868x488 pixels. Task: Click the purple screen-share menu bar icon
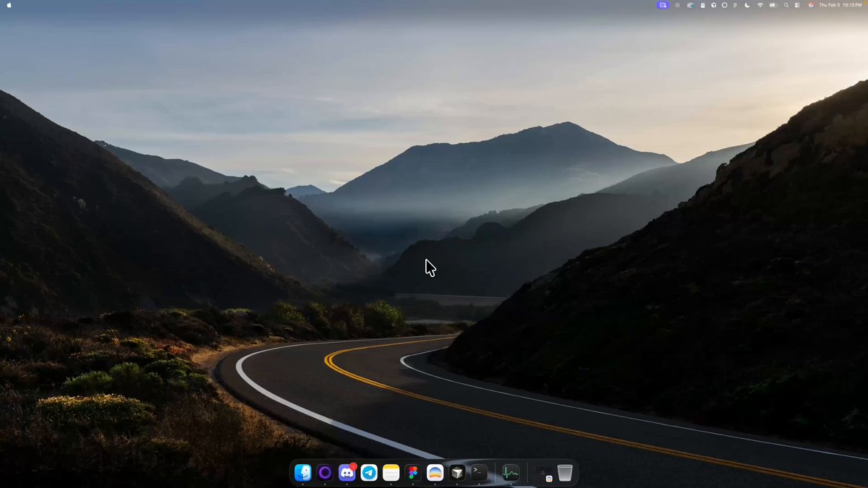(x=663, y=5)
